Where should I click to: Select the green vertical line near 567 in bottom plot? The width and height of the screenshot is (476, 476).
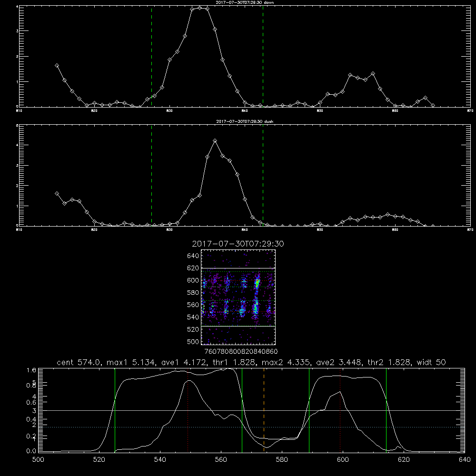point(242,410)
